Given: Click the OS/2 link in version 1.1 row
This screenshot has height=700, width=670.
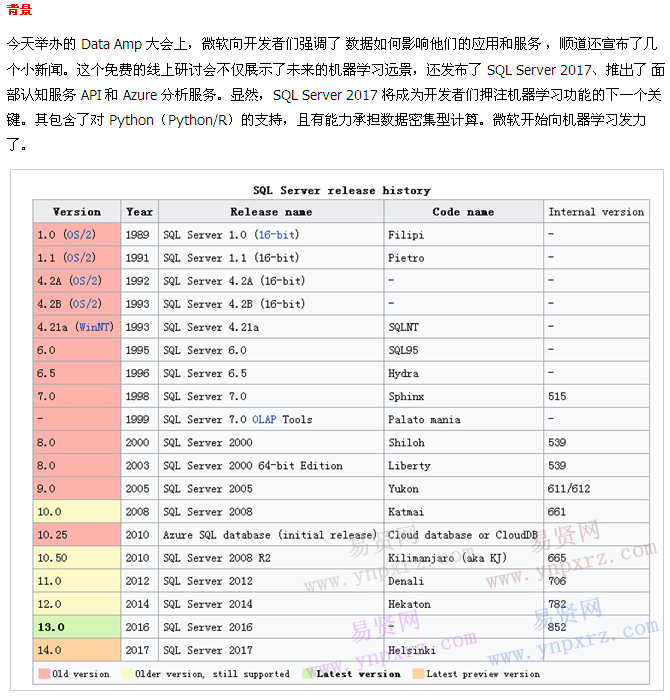Looking at the screenshot, I should 79,258.
